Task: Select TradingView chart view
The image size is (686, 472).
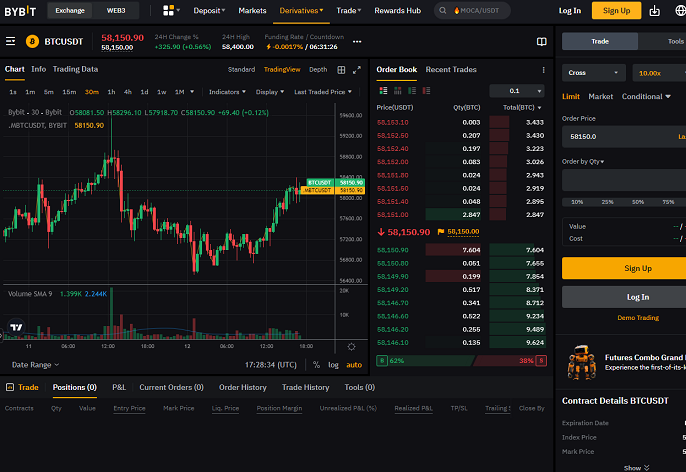Action: click(x=282, y=70)
